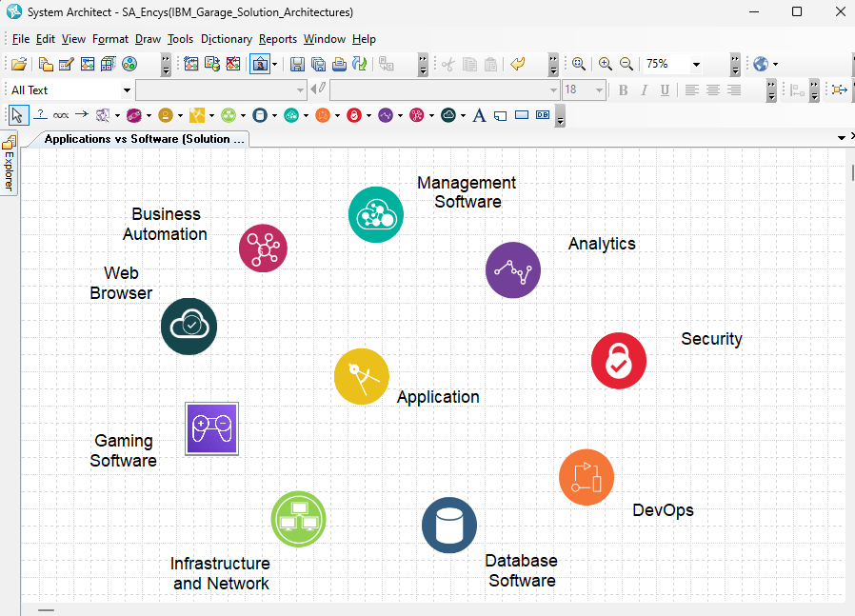The height and width of the screenshot is (616, 855).
Task: Open the 75% zoom level dropdown
Action: click(696, 65)
